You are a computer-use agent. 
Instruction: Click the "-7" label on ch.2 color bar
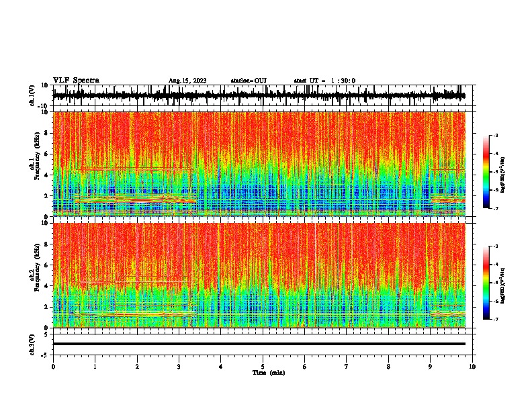point(495,319)
